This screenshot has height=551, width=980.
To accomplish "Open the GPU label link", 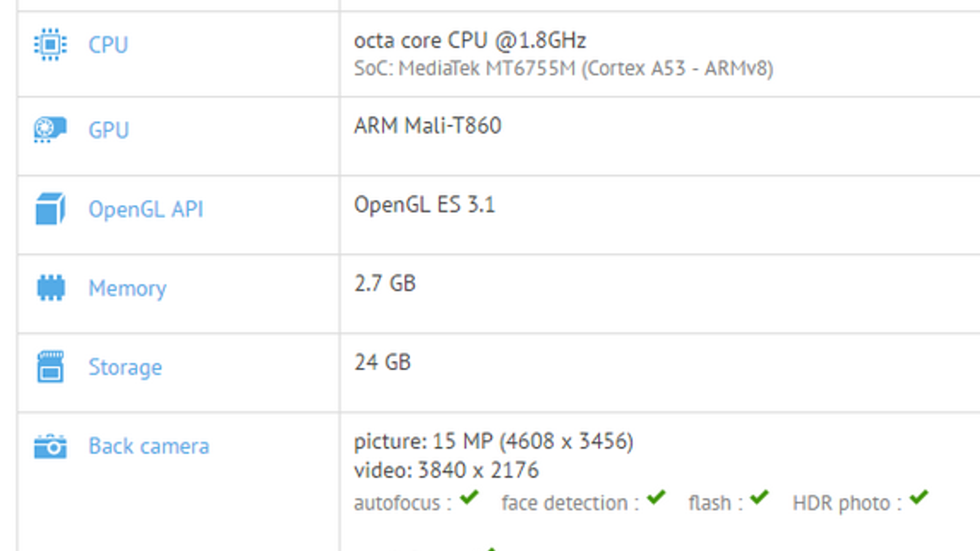I will 108,130.
